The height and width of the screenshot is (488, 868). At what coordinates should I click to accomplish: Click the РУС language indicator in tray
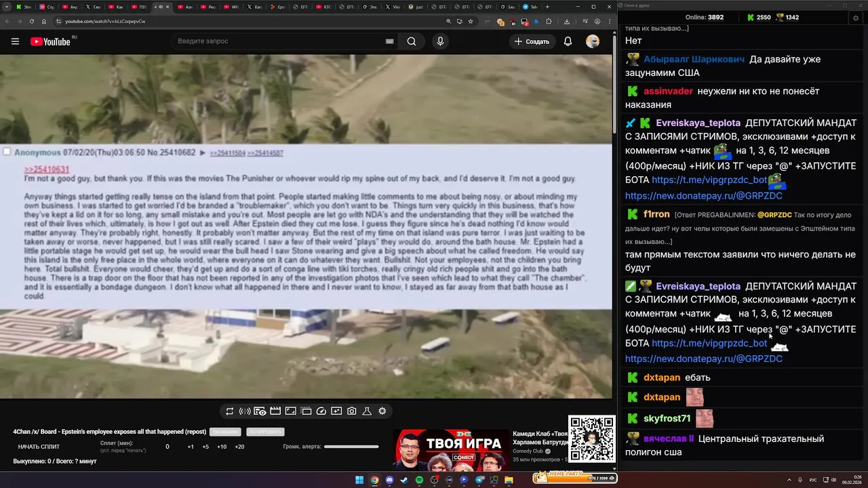[813, 480]
